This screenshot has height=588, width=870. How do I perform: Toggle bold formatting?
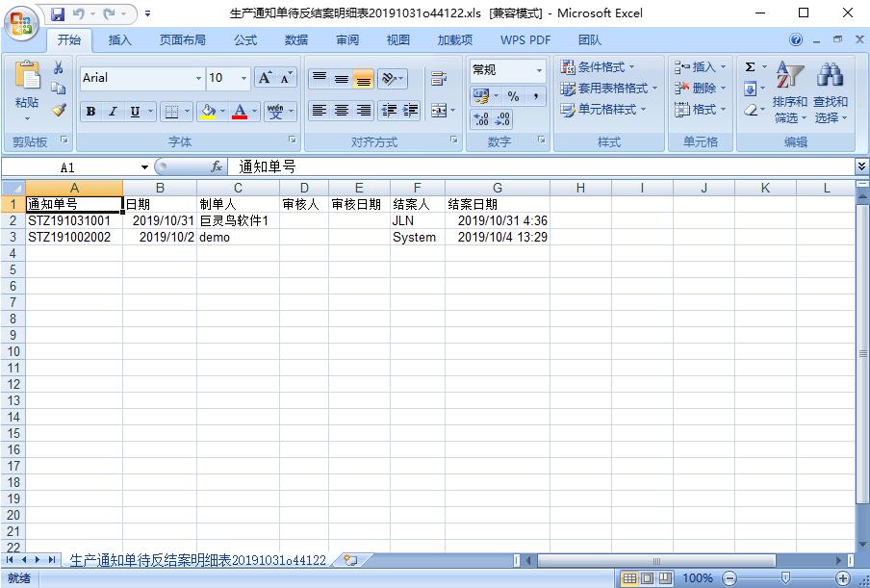point(90,111)
